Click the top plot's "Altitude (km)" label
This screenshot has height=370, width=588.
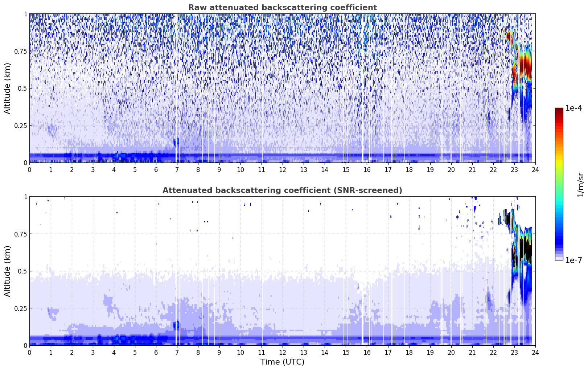click(x=8, y=88)
